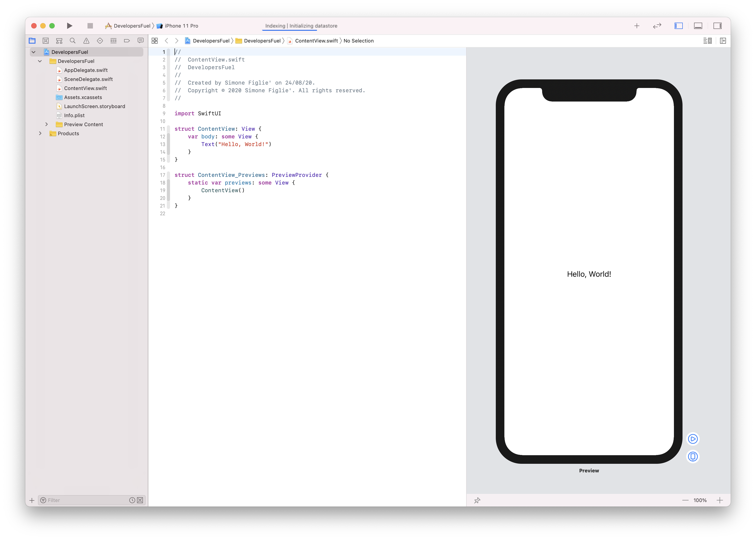Show the Breakpoint navigator

click(127, 40)
